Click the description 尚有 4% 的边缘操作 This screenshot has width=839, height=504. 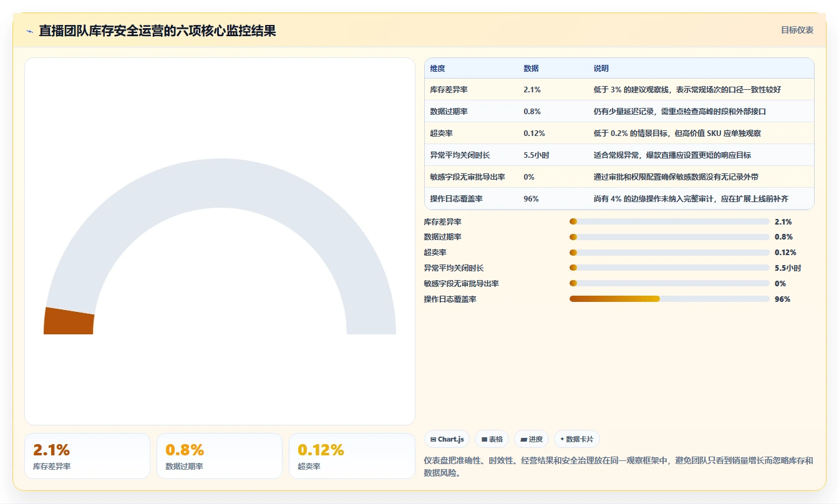(x=691, y=199)
